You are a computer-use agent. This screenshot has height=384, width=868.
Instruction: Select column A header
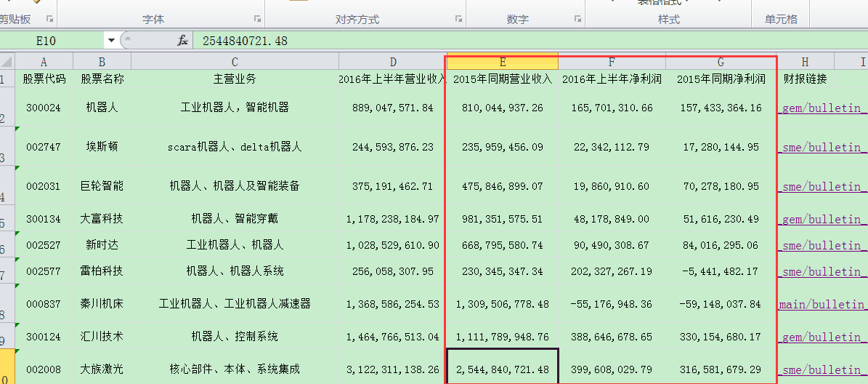44,62
